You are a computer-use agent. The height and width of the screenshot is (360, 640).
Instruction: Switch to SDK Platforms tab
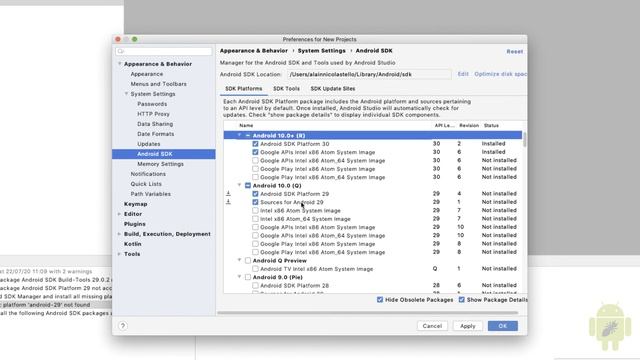244,89
